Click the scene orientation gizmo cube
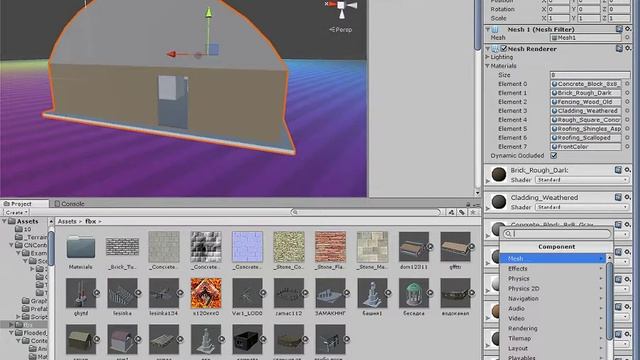This screenshot has width=640, height=360. coord(341,5)
